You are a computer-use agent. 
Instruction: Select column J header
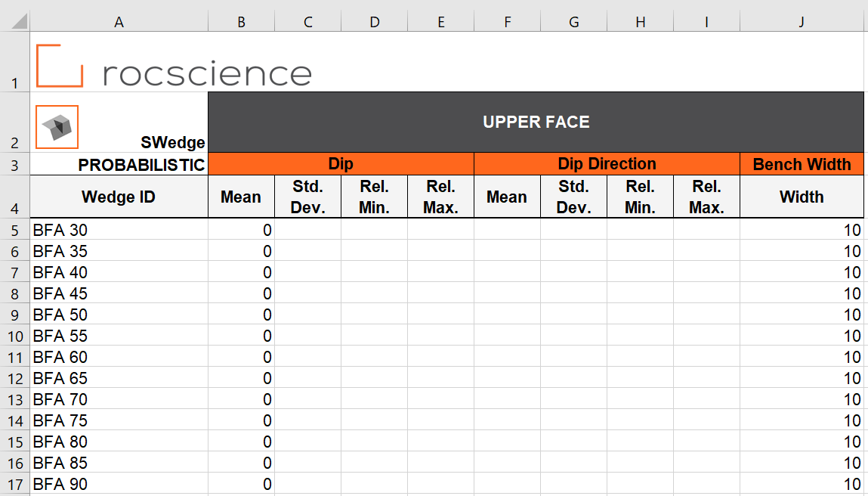[802, 22]
